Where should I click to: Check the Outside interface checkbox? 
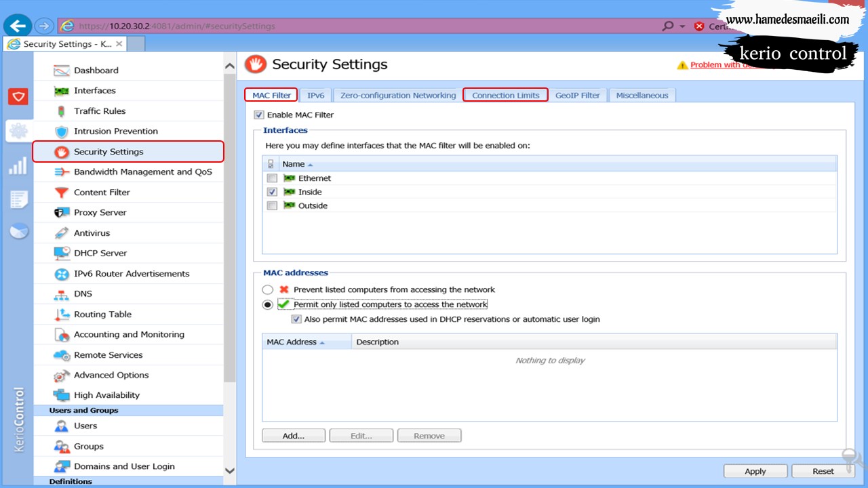tap(272, 205)
